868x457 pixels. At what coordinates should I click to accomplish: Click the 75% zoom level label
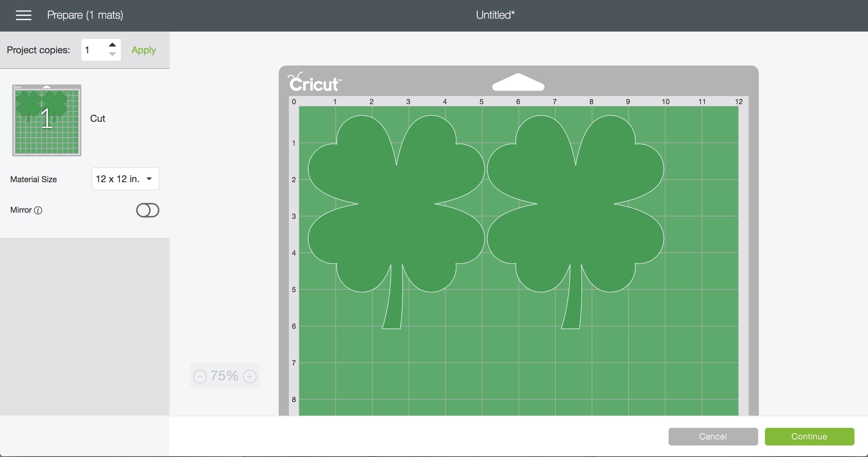click(x=224, y=376)
